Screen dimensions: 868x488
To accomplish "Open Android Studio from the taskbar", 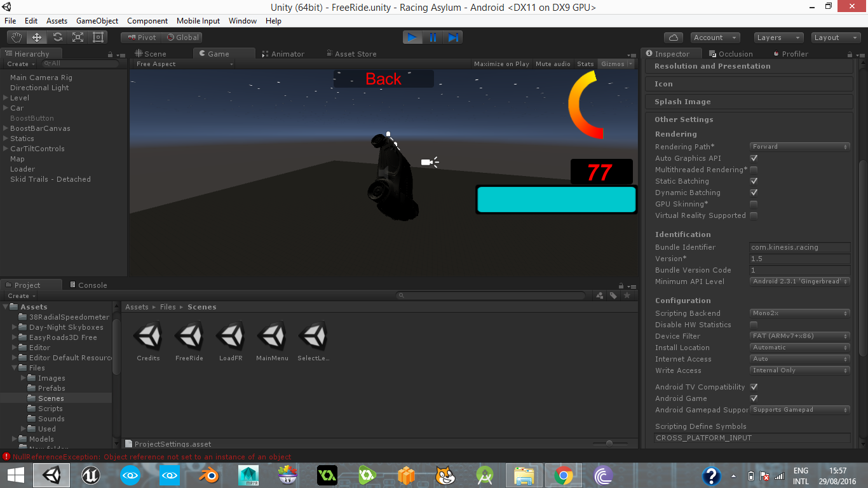I will [485, 475].
